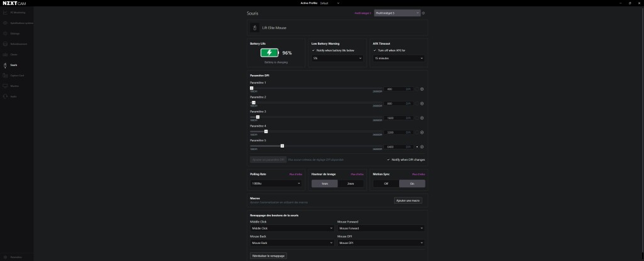Go to Clavier section
Viewport: 644px width, 261px height.
click(14, 55)
